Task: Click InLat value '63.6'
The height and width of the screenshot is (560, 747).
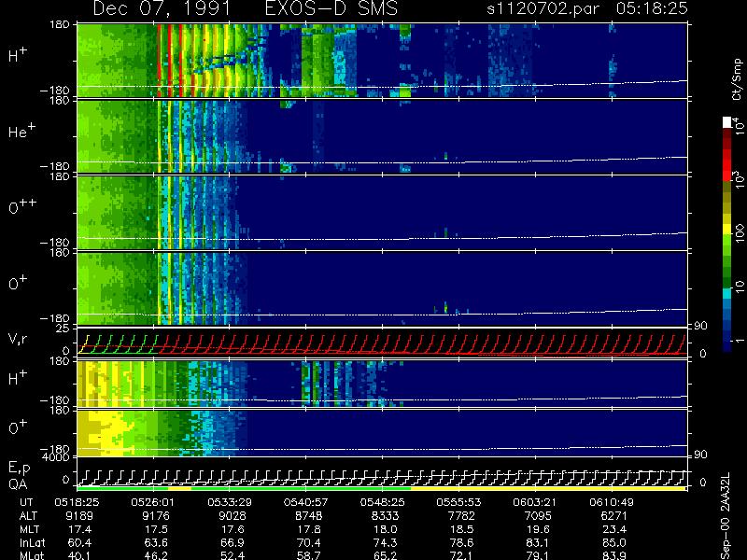Action: (157, 542)
